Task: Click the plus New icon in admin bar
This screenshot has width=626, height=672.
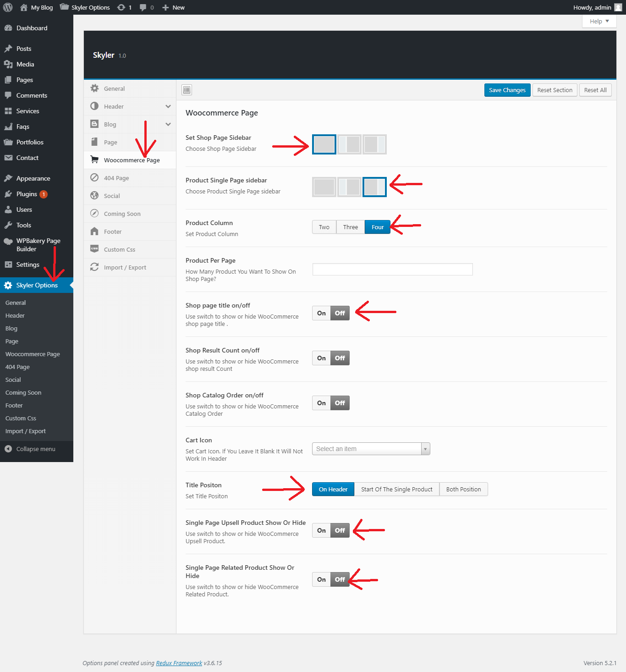Action: click(165, 7)
